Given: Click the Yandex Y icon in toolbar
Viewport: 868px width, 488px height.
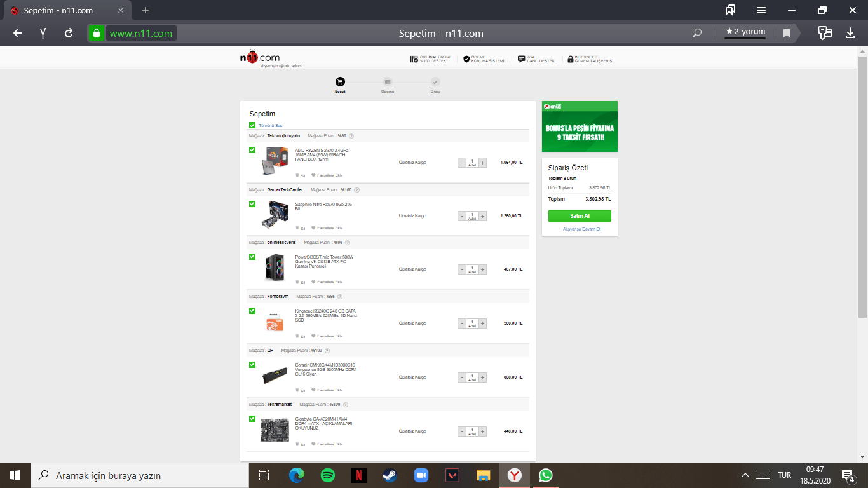Looking at the screenshot, I should 43,33.
